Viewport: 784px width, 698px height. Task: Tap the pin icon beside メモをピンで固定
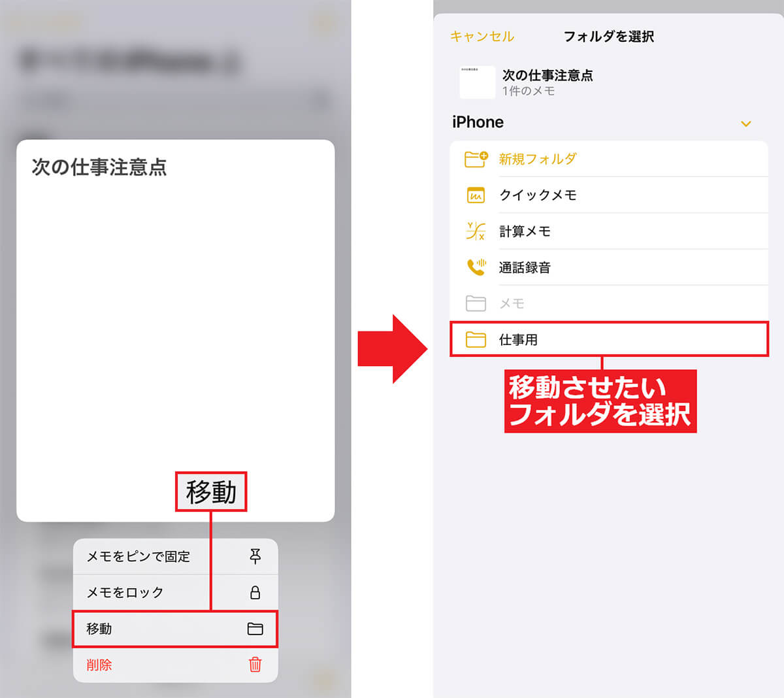click(x=255, y=556)
